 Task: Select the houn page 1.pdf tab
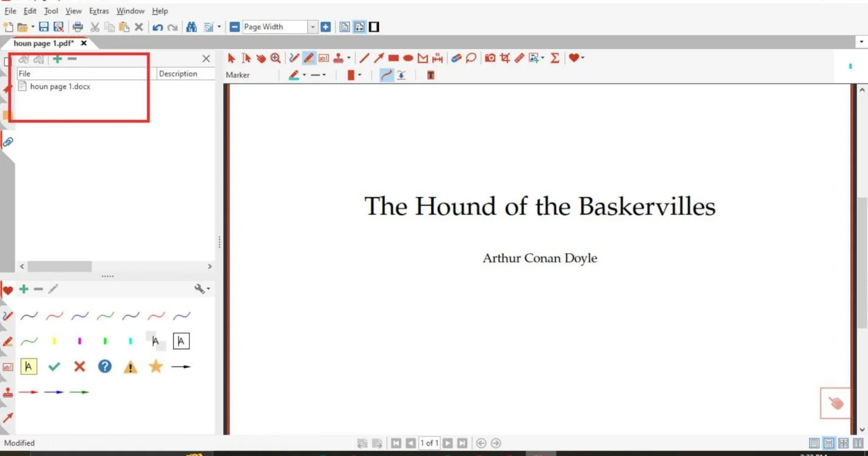(x=42, y=44)
